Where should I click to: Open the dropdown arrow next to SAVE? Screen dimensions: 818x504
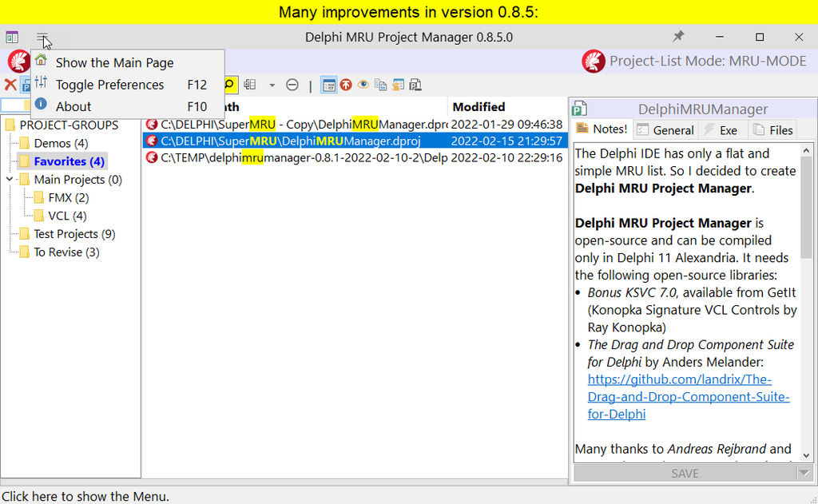coord(804,474)
